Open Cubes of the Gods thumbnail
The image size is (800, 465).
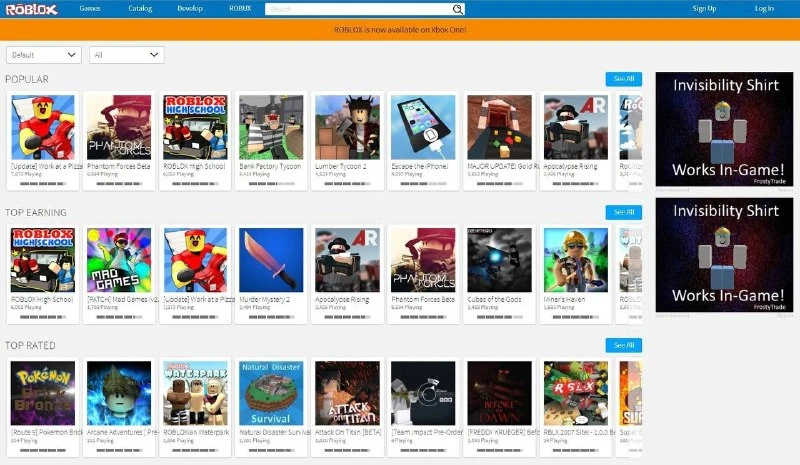499,260
